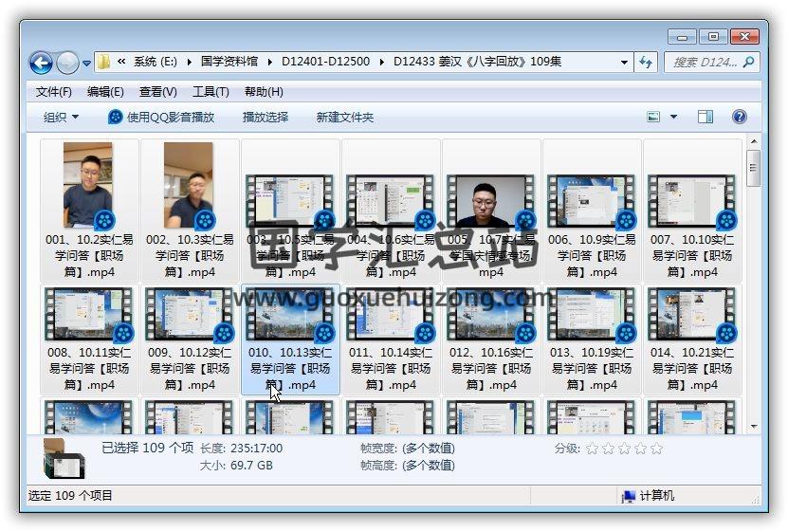Click the folder icon in address bar

pos(104,63)
